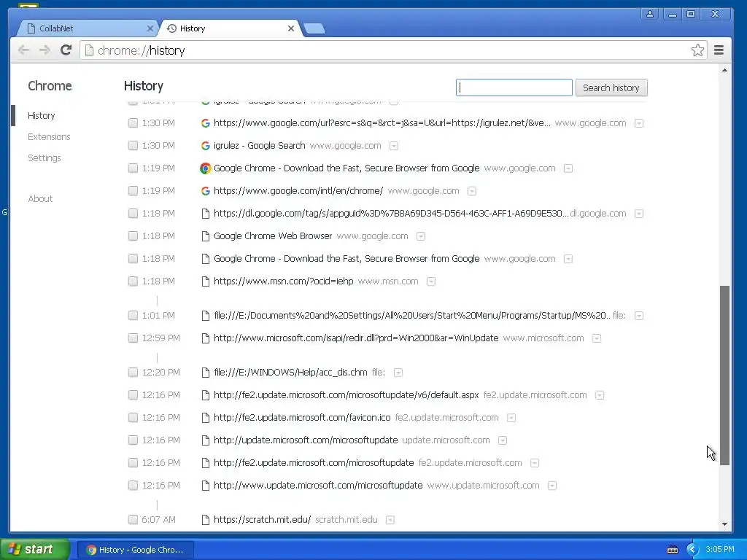Click Google favicon of igrulez Google Search entry
This screenshot has height=560, width=747.
click(205, 146)
